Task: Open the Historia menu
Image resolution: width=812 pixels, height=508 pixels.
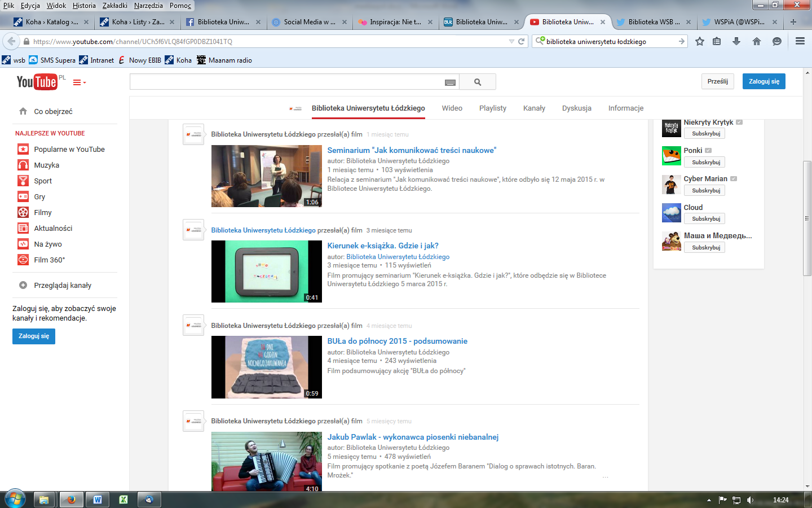Action: coord(84,6)
